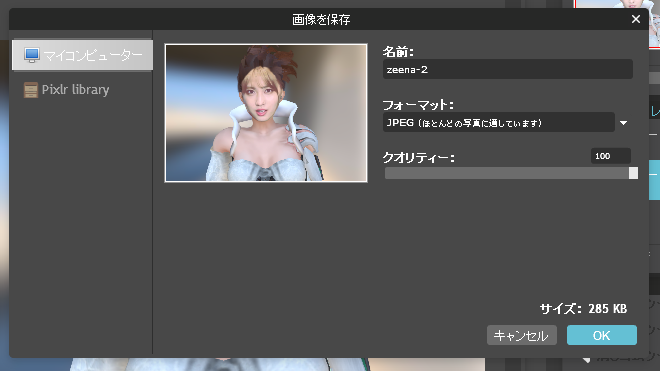Close the 画像を保存 dialog with the X
Screen dimensions: 660x371
tap(636, 19)
